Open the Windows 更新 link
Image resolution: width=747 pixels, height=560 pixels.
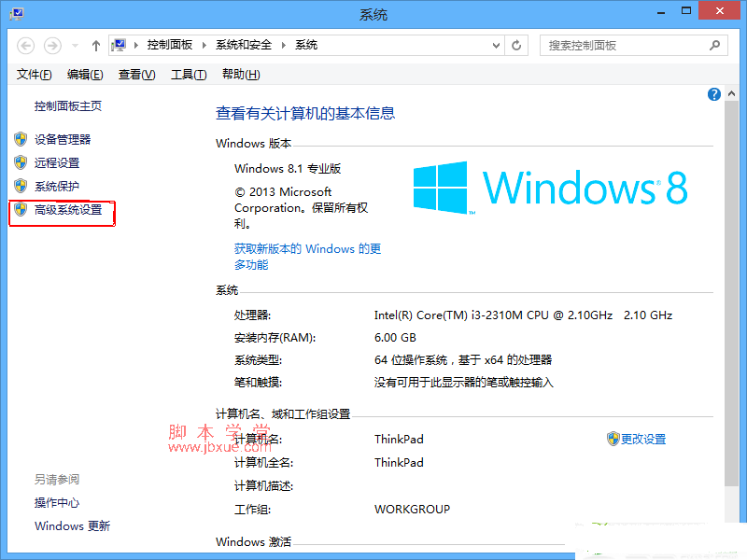pyautogui.click(x=72, y=525)
